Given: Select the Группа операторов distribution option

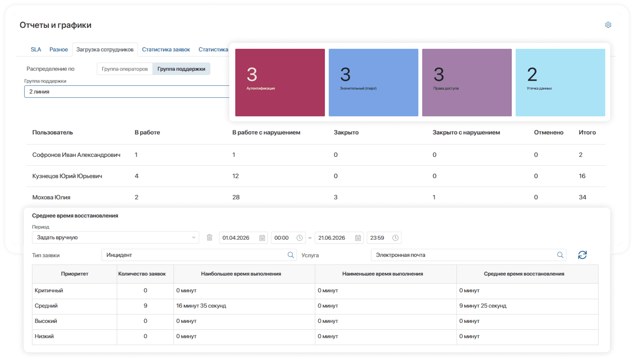Looking at the screenshot, I should click(x=125, y=69).
